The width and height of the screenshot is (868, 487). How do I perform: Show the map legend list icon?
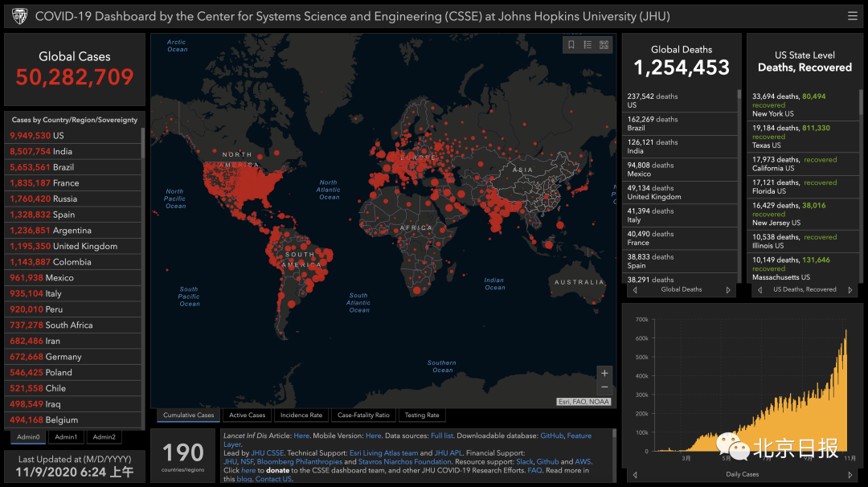(588, 45)
